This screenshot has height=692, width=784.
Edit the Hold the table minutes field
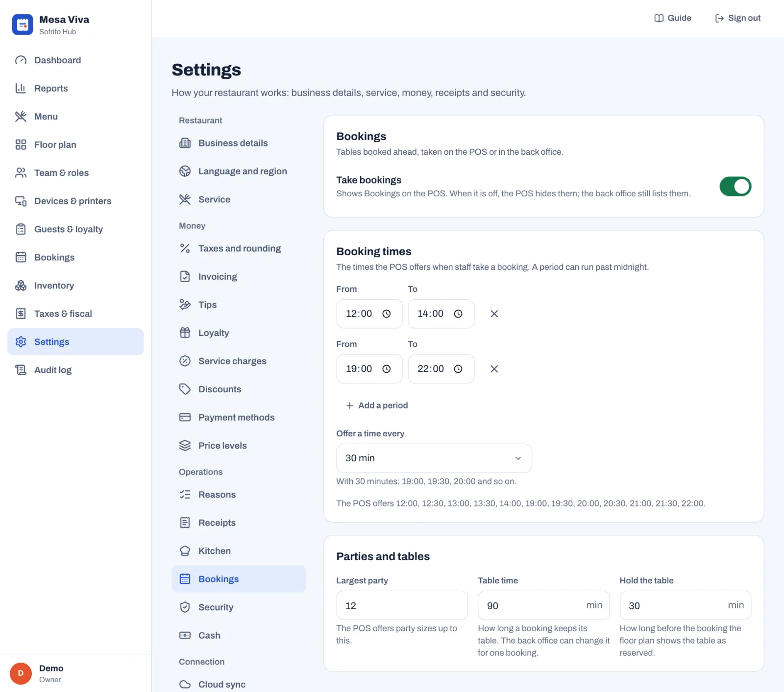[x=685, y=606]
